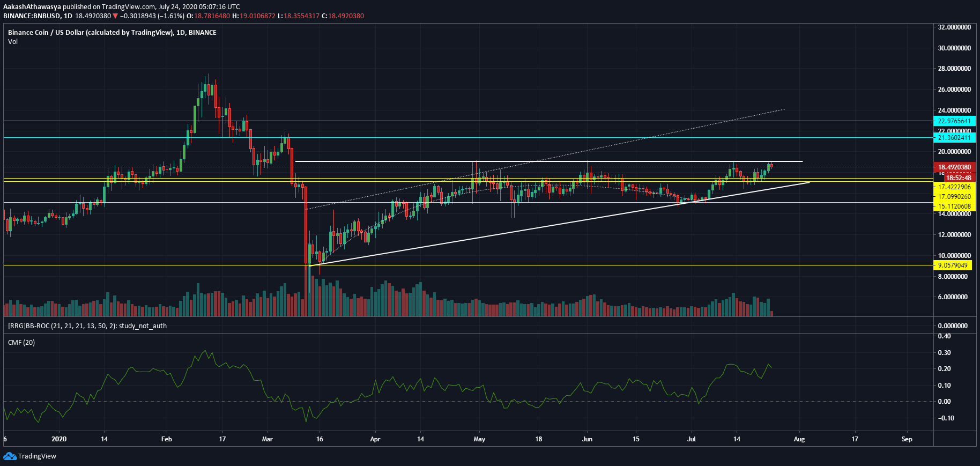Screen dimensions: 980x466
Task: Click the 30.0000000 price axis value
Action: [954, 48]
